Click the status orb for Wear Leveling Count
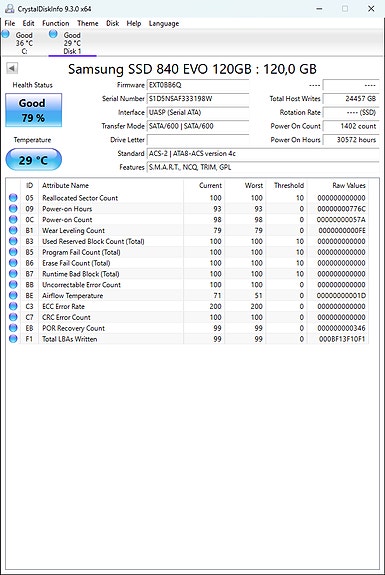The width and height of the screenshot is (385, 575). [13, 230]
